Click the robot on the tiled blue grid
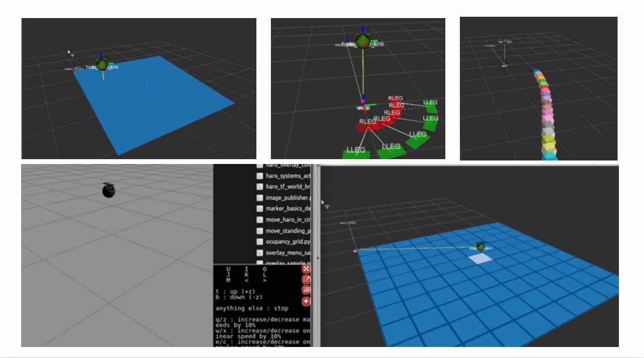644x358 pixels. [x=481, y=246]
